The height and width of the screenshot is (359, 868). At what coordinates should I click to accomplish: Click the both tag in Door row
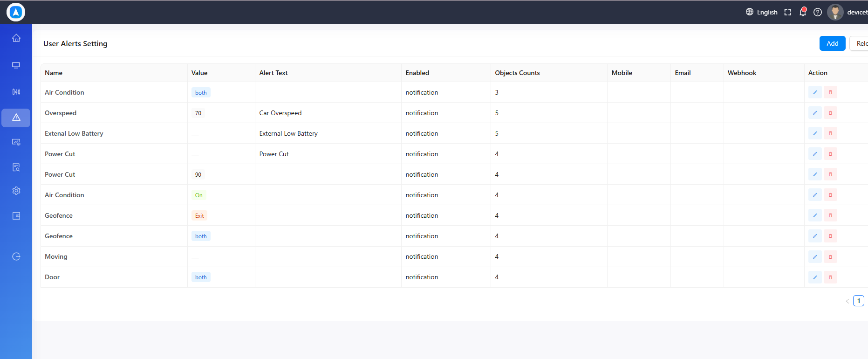coord(201,277)
